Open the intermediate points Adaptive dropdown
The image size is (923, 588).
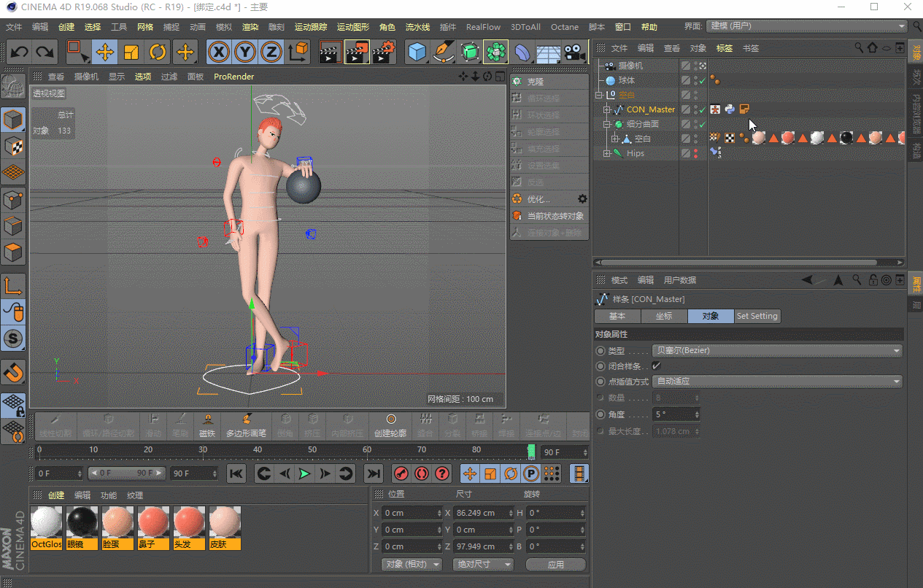click(778, 382)
